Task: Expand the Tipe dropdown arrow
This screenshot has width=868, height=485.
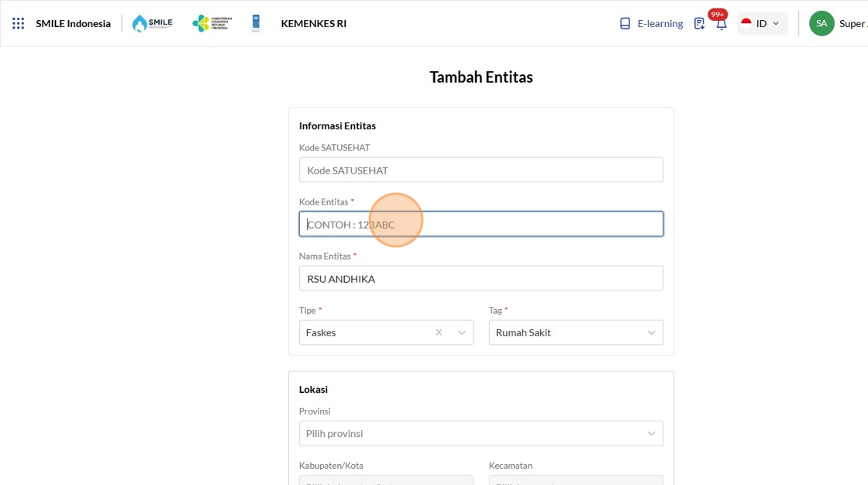Action: (462, 332)
